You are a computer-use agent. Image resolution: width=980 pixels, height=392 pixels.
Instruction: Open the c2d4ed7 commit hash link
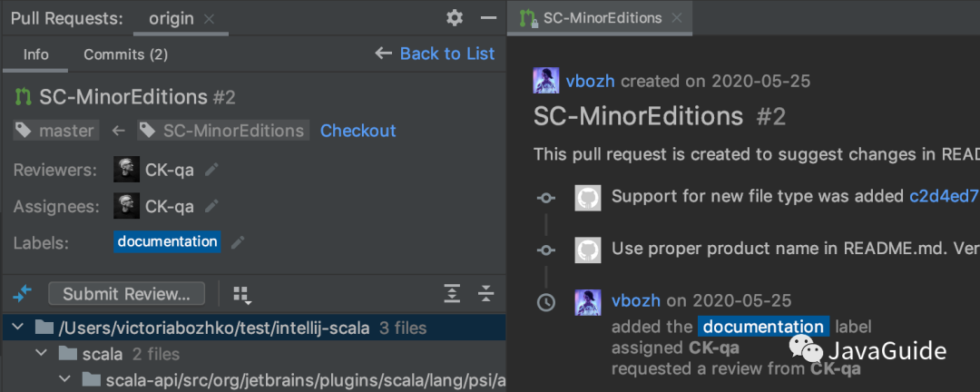coord(944,196)
